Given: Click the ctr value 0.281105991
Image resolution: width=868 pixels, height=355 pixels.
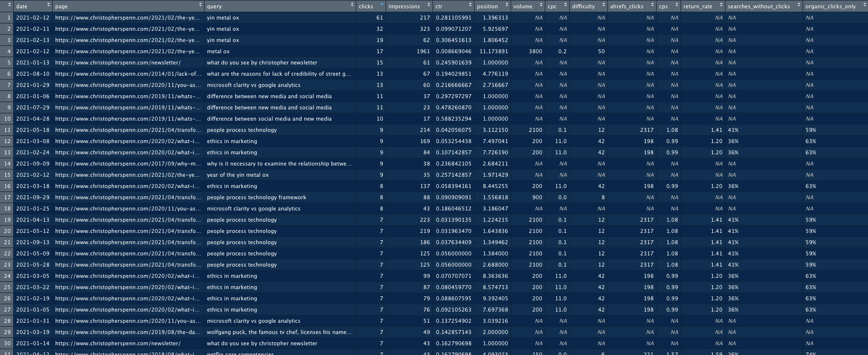Looking at the screenshot, I should click(x=454, y=18).
